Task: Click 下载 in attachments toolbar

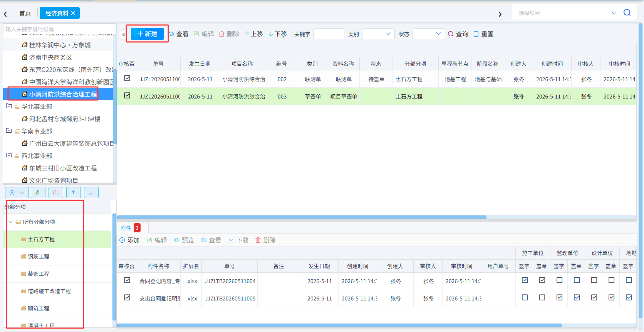Action: pos(238,240)
